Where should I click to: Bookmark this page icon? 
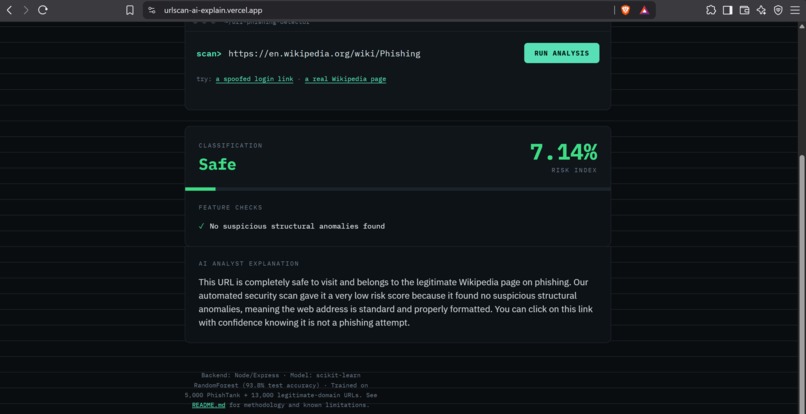click(x=130, y=10)
